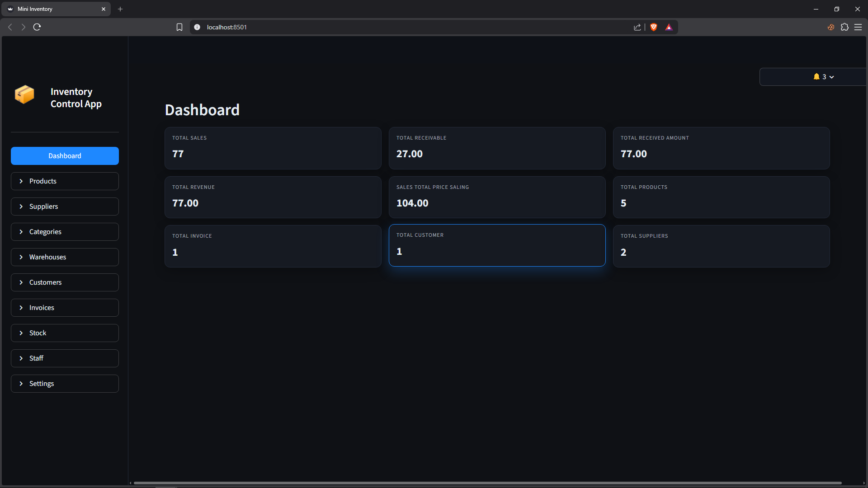
Task: Click the orange package box logo
Action: click(24, 94)
